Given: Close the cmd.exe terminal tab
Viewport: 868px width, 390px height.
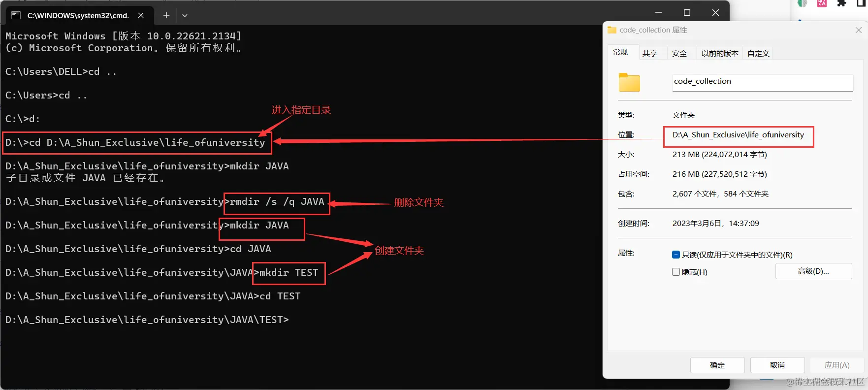Looking at the screenshot, I should (x=141, y=15).
